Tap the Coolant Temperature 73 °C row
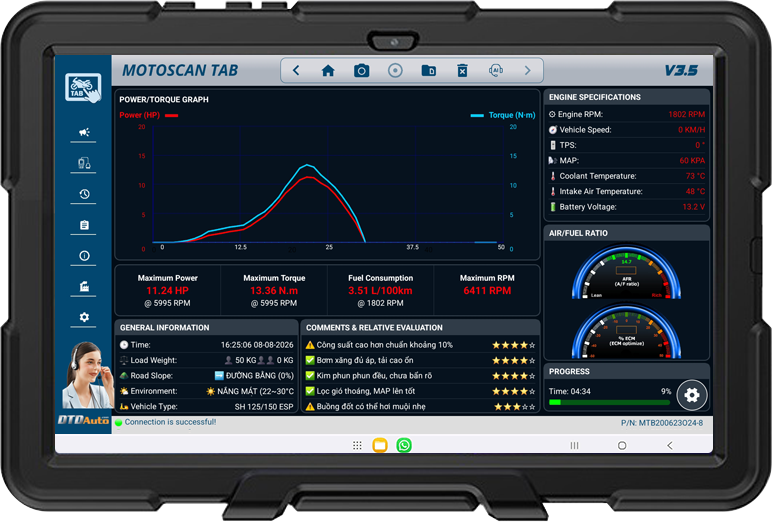This screenshot has width=772, height=522. coord(626,176)
